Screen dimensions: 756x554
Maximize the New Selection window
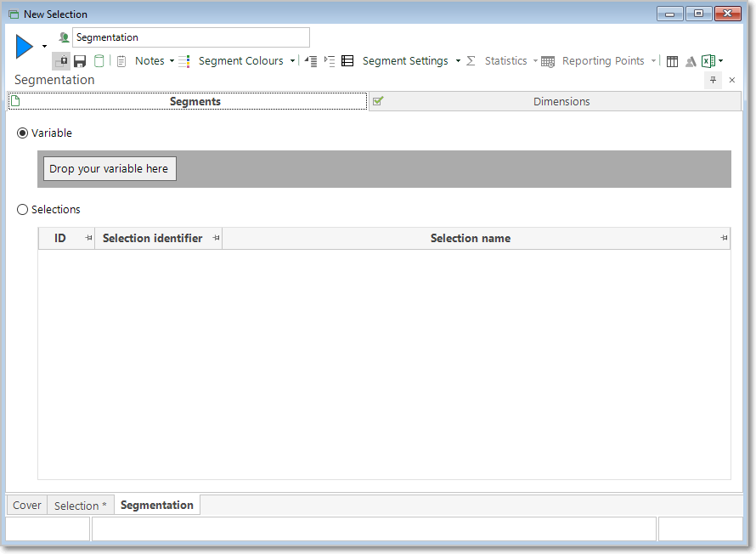point(698,14)
